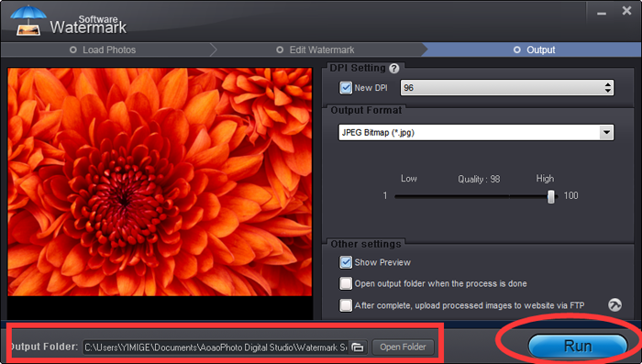Viewport: 642px width, 364px height.
Task: Click the Output Folder path field
Action: point(216,347)
